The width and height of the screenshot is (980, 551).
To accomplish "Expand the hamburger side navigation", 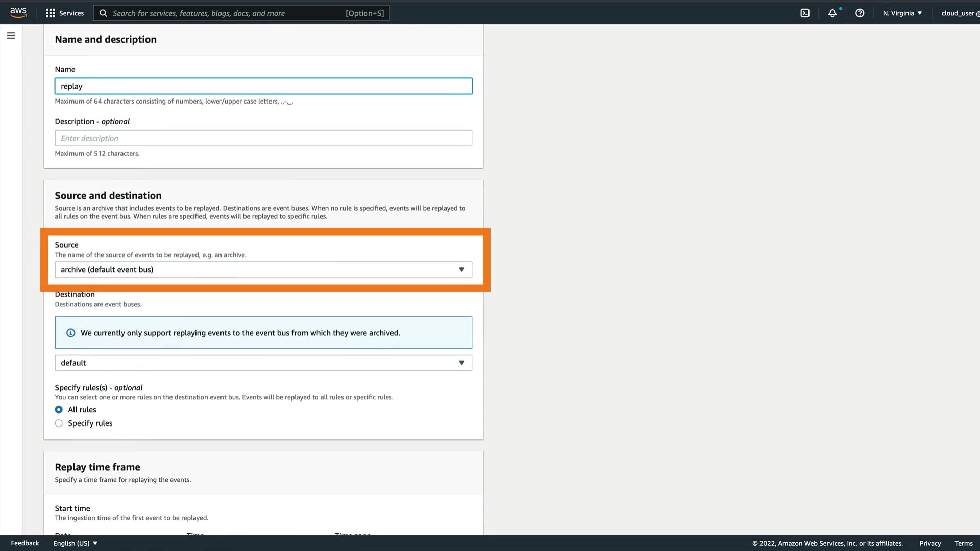I will click(x=11, y=36).
